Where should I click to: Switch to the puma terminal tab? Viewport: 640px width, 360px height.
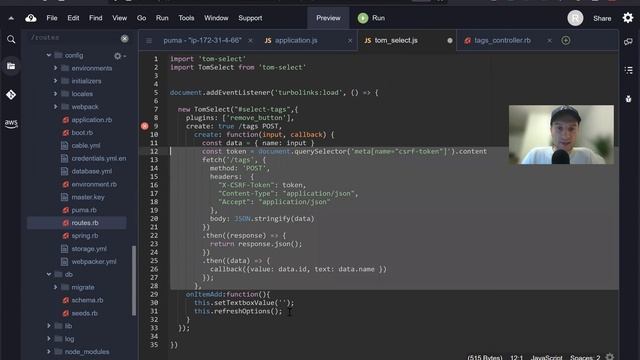202,40
